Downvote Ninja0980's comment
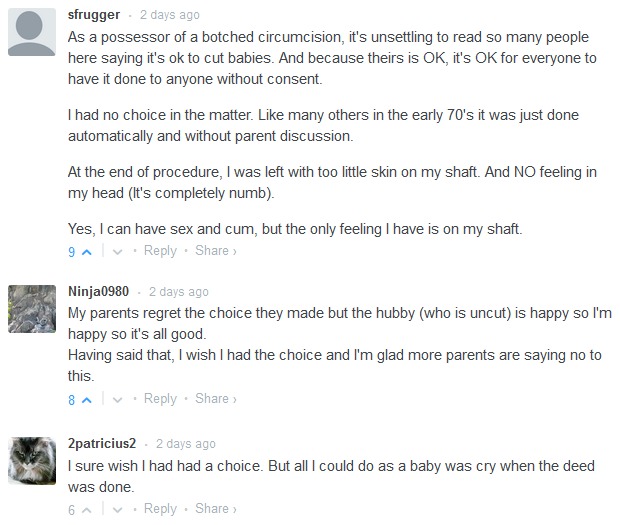Screen dimensions: 620x525 (117, 400)
